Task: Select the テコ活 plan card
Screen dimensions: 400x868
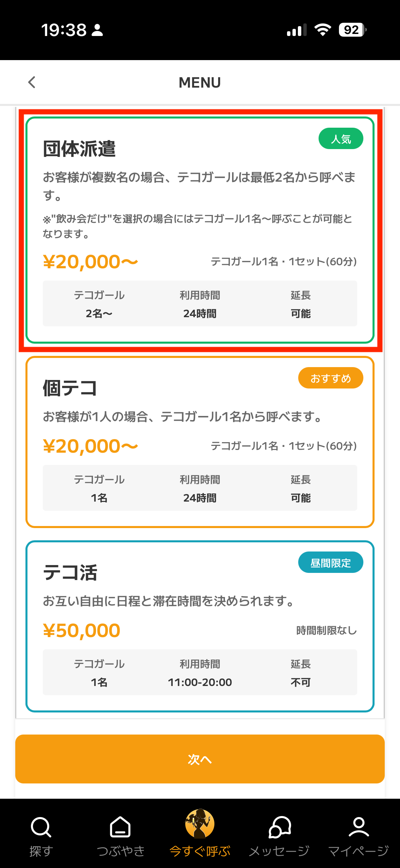Action: tap(200, 626)
